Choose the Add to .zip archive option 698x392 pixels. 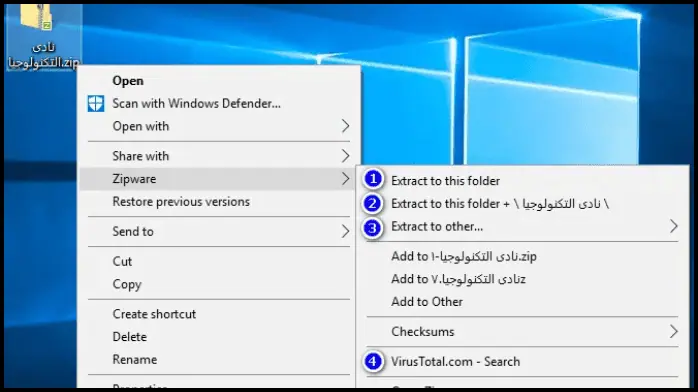click(464, 257)
